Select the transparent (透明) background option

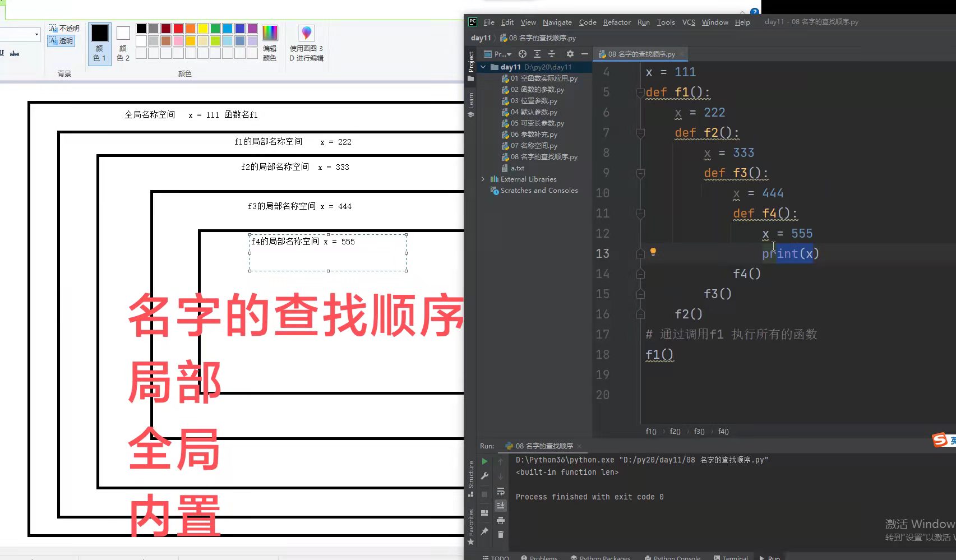61,40
